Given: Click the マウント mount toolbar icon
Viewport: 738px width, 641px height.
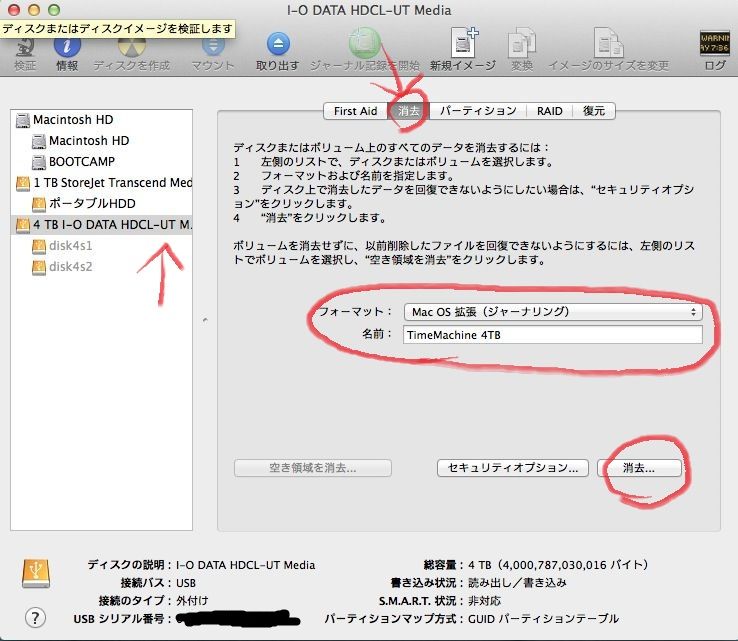Looking at the screenshot, I should pos(213,46).
